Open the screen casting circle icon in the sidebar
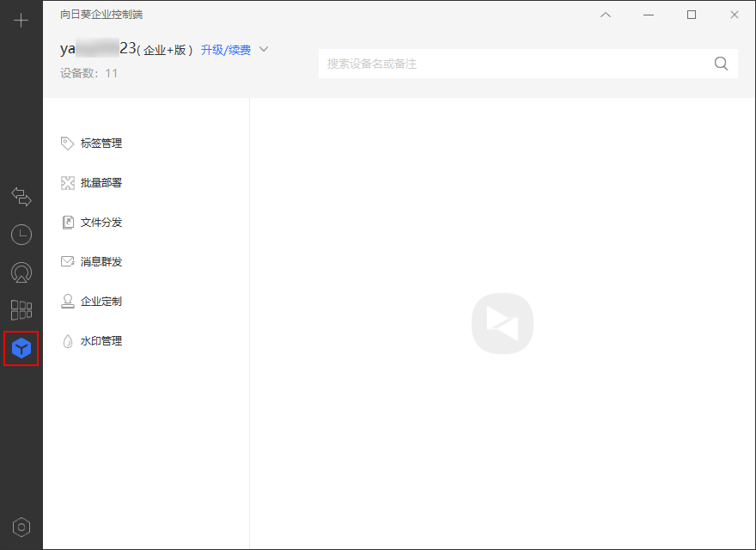This screenshot has height=550, width=756. (21, 272)
